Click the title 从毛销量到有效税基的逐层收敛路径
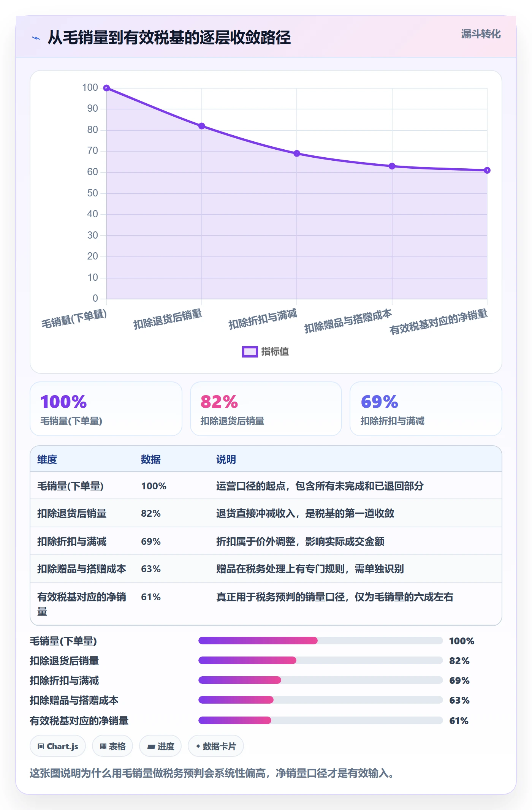Viewport: 532px width, 810px height. tap(169, 38)
